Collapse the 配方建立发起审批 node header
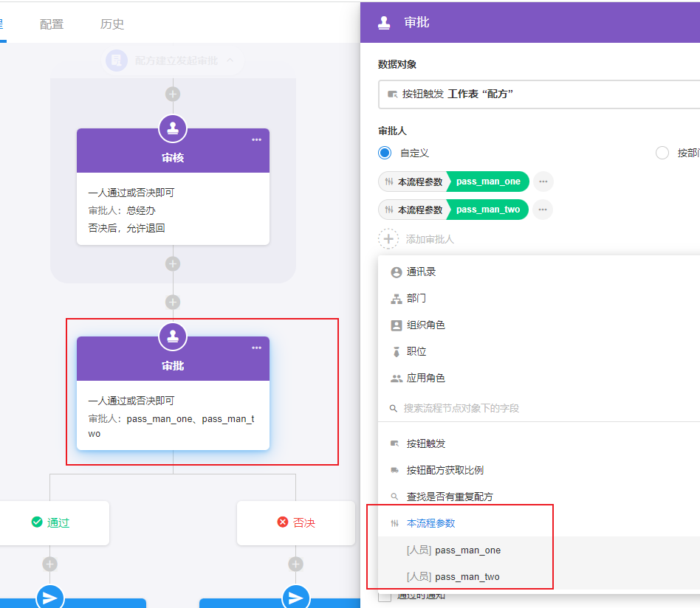The width and height of the screenshot is (700, 608). coord(230,61)
